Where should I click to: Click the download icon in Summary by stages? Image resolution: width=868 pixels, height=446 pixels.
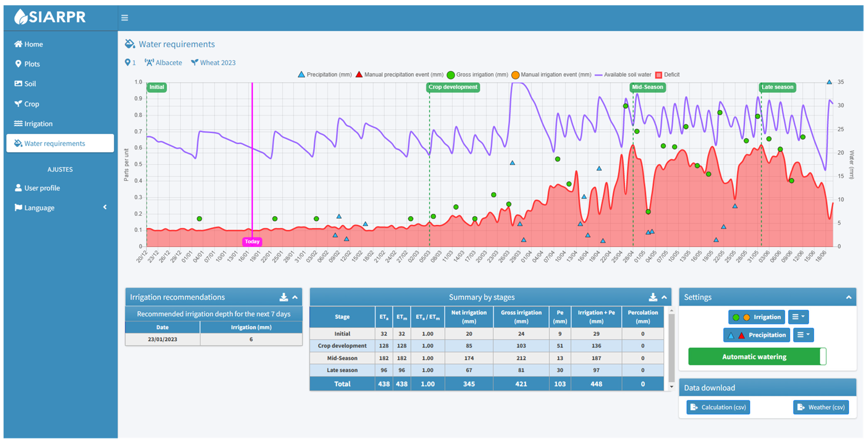pyautogui.click(x=653, y=297)
